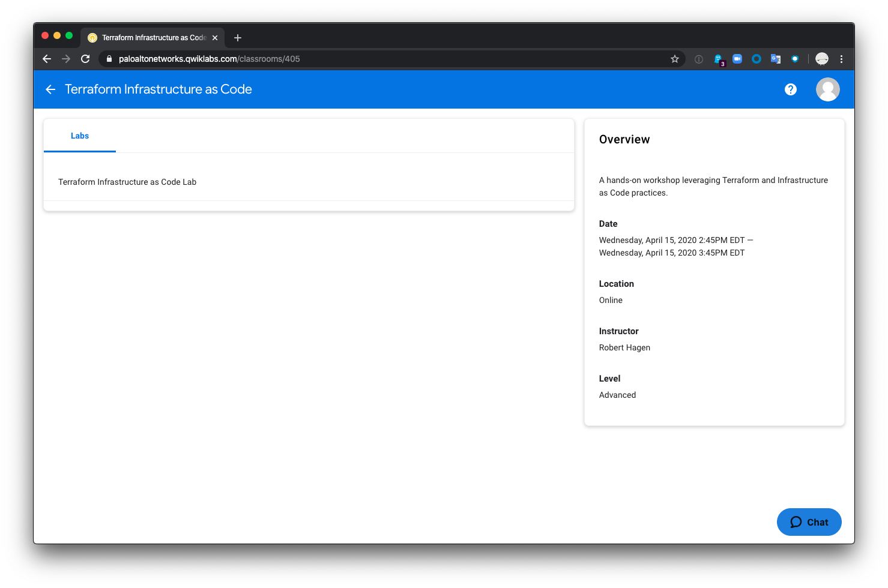Close the Terraform Infrastructure as Code tab
The height and width of the screenshot is (588, 888).
[x=215, y=38]
